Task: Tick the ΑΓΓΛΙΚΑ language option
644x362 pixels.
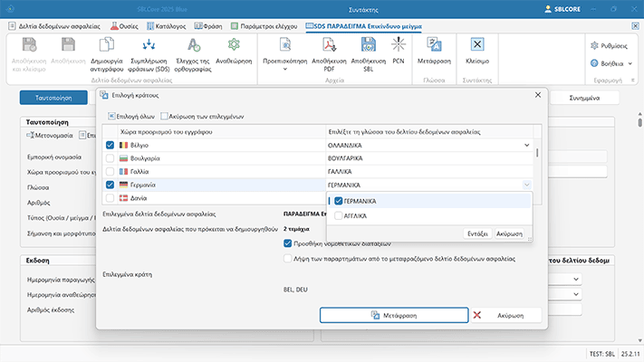Action: [340, 216]
